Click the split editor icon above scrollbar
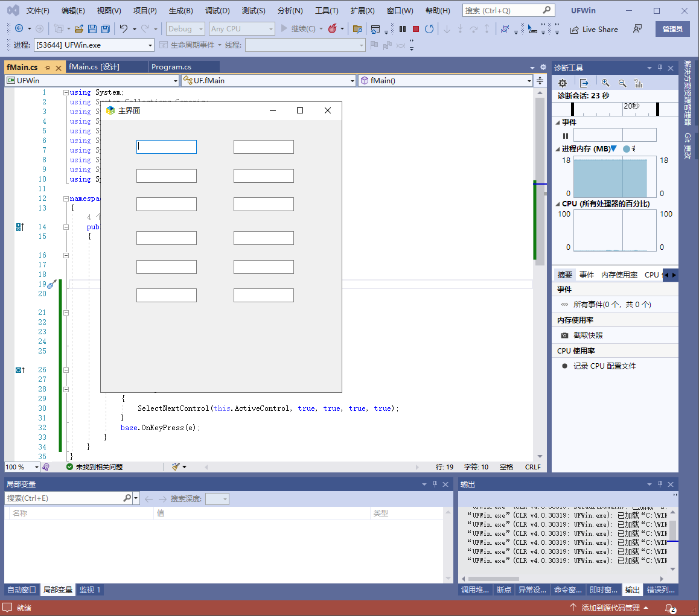This screenshot has height=616, width=699. pos(540,81)
